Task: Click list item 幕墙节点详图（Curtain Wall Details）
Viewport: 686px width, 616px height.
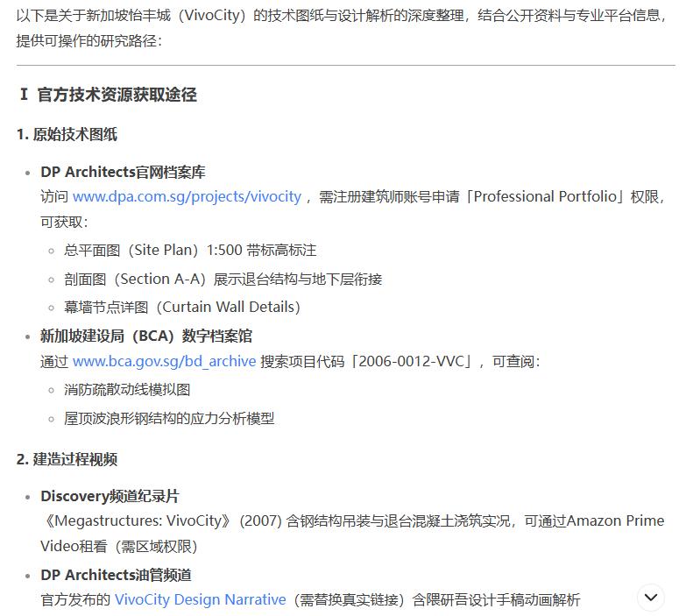Action: coord(182,308)
